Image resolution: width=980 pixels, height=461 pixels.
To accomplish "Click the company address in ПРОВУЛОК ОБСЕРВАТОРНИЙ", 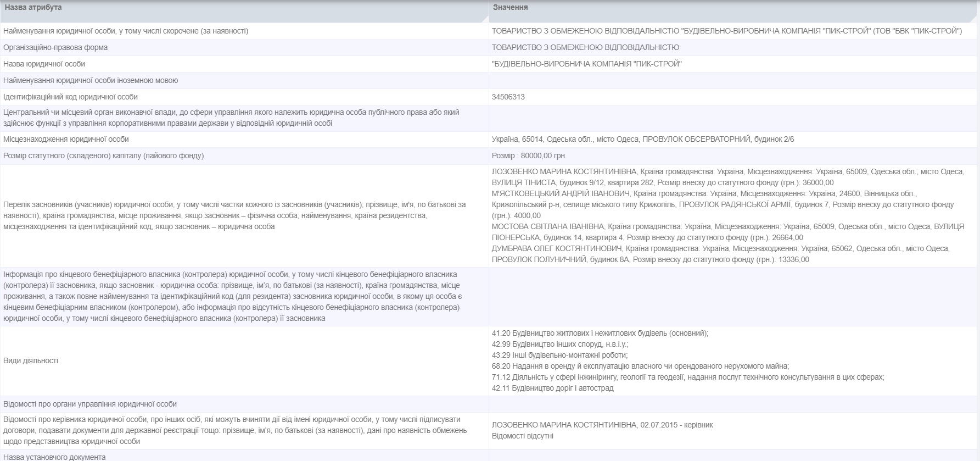I will point(642,140).
